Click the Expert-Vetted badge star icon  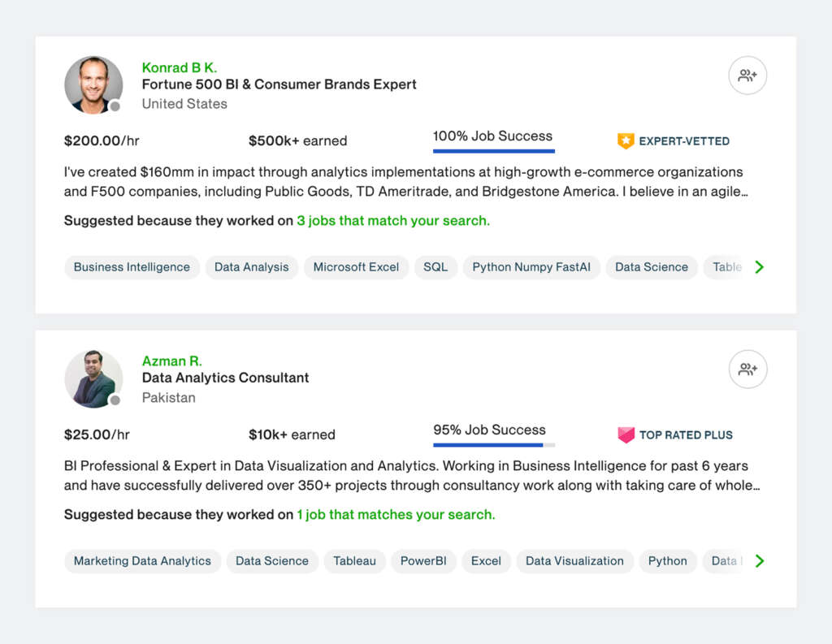pos(626,140)
